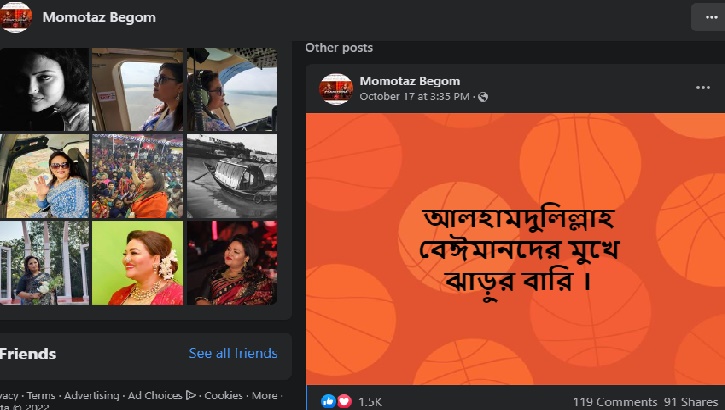
Task: Open the Cookies footer link
Action: click(223, 395)
